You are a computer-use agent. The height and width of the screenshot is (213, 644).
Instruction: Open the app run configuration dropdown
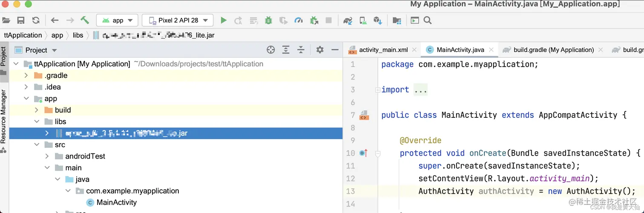[x=117, y=20]
